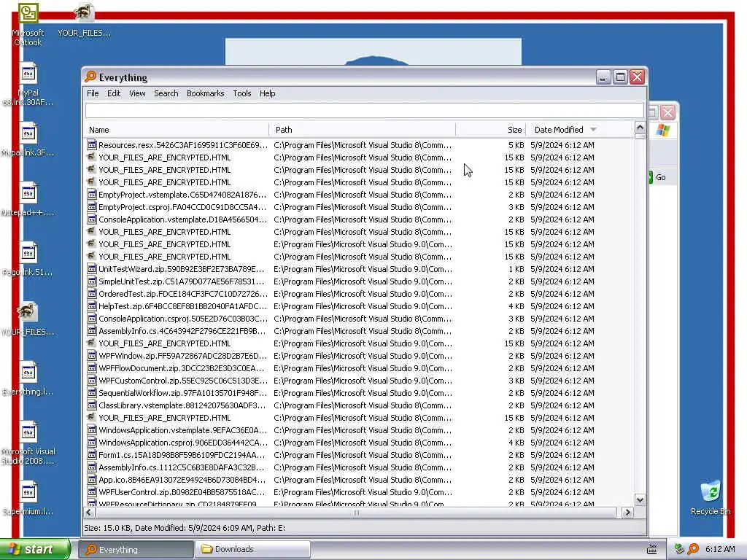Select ConsoleApplication.vstemplate.D18A4566504 file icon
747x560 pixels.
[91, 219]
